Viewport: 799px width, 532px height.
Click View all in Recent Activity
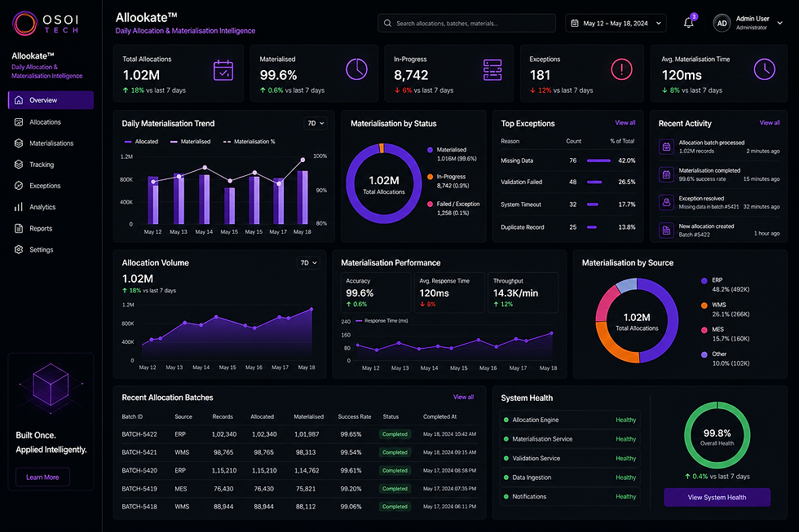click(x=770, y=123)
